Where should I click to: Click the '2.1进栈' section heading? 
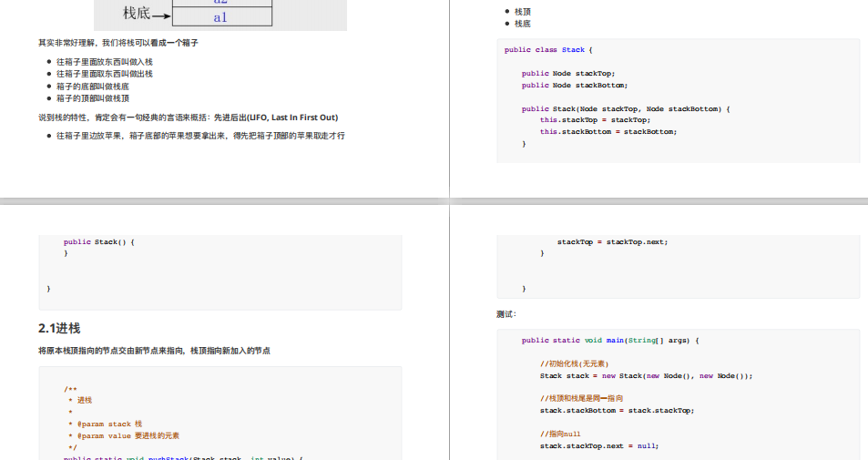[x=59, y=328]
